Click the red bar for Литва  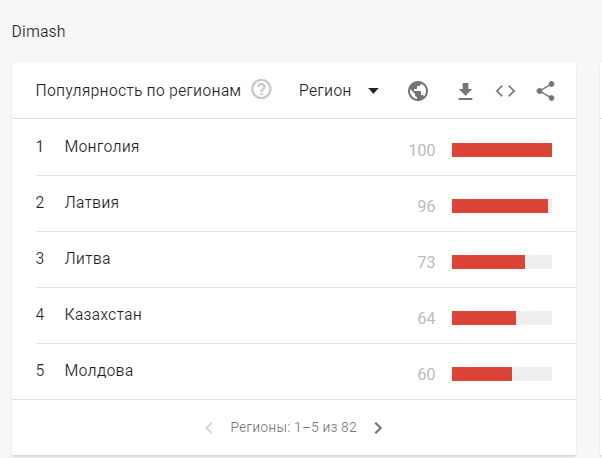pyautogui.click(x=488, y=262)
